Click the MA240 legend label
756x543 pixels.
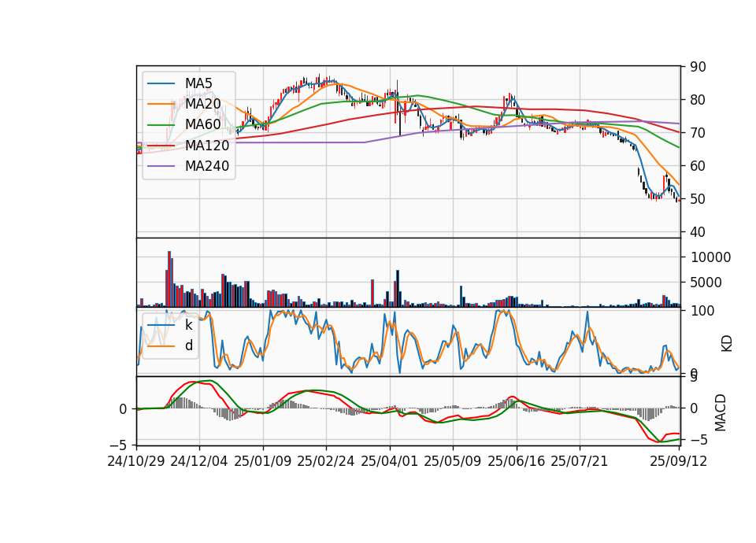pos(207,166)
